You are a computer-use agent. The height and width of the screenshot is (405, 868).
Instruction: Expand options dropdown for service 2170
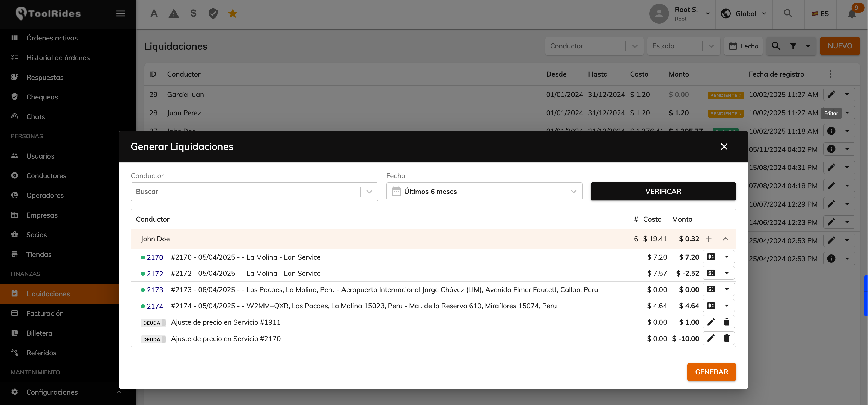727,257
